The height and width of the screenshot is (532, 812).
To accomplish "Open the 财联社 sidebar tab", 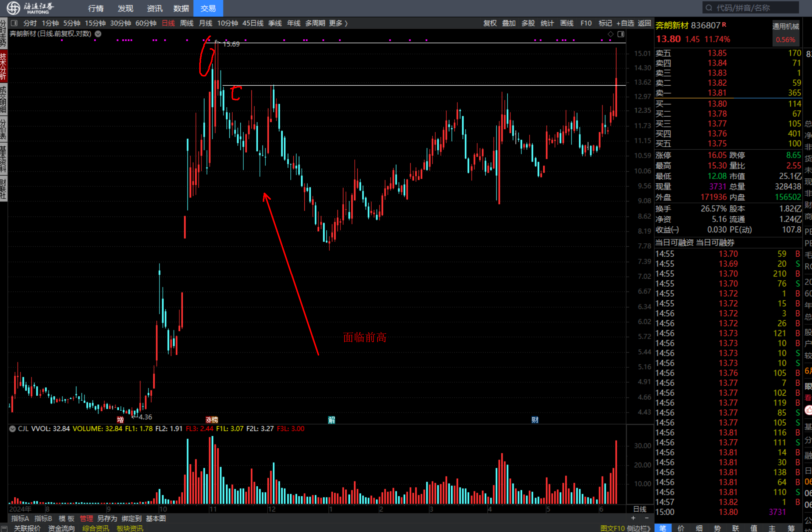I will [3, 189].
